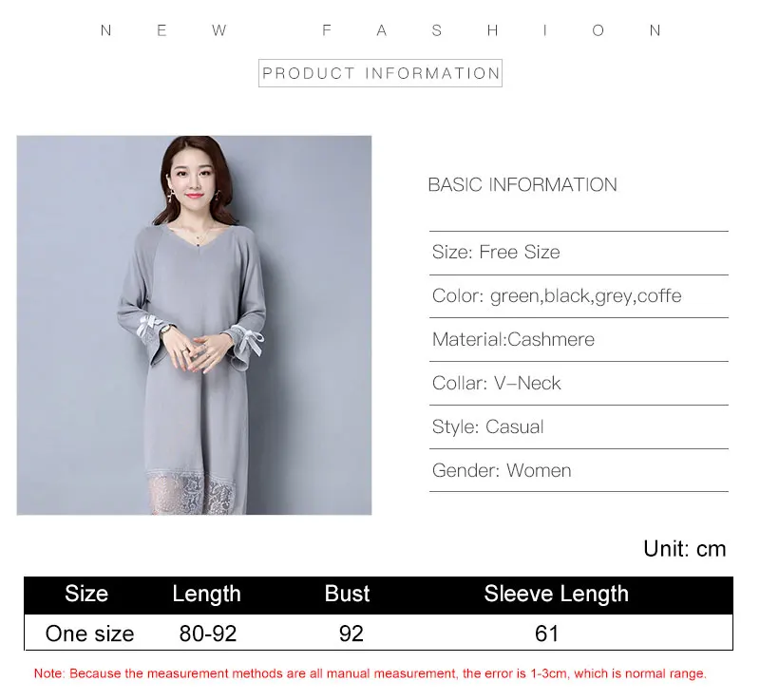Select the sleeve length value 61
The height and width of the screenshot is (700, 760).
click(x=547, y=634)
